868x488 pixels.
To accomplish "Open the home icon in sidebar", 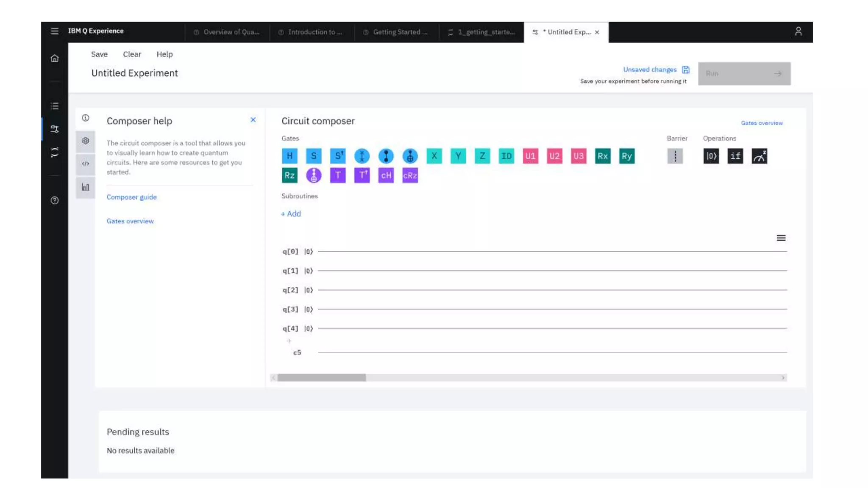I will (x=55, y=58).
